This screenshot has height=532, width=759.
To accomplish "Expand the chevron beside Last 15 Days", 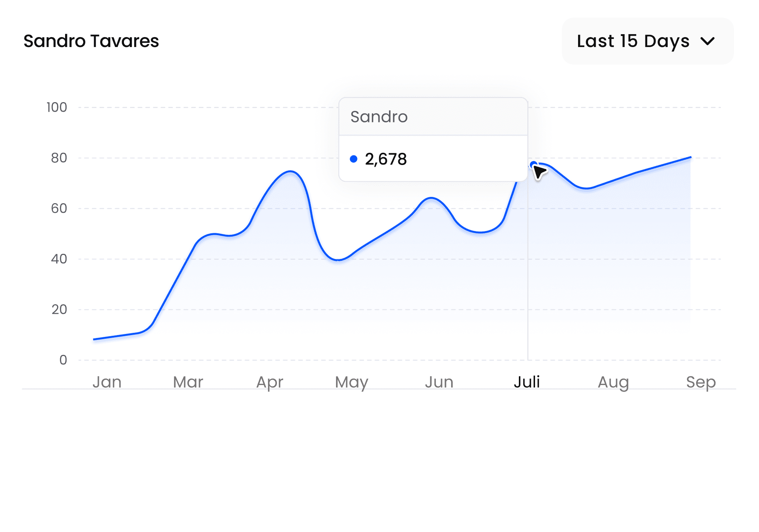I will tap(708, 42).
